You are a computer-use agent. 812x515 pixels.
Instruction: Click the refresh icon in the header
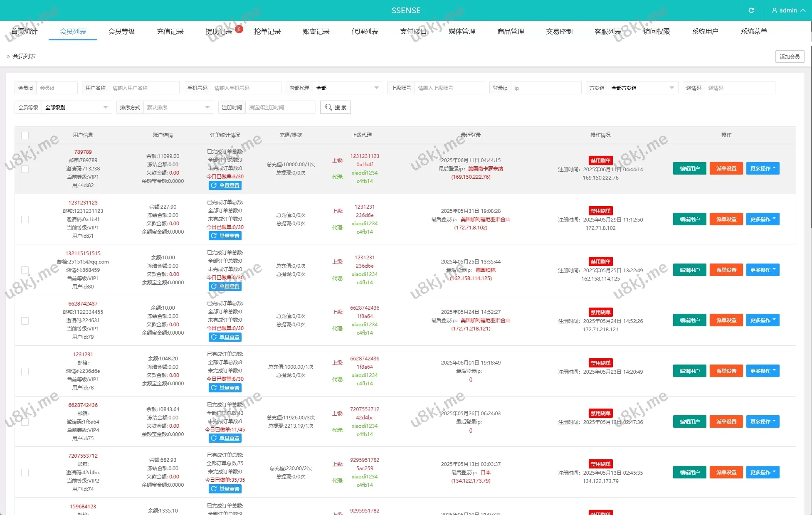click(751, 10)
